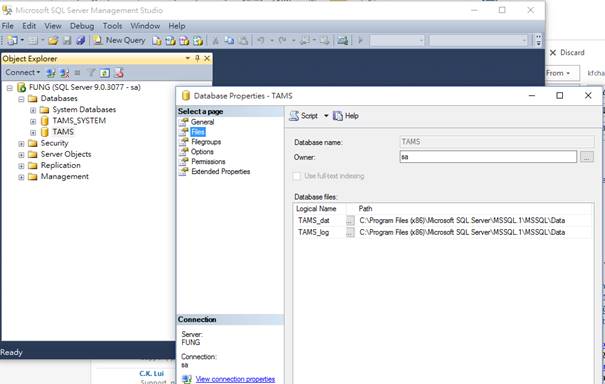Open the Debug menu
This screenshot has width=605, height=384.
tap(82, 26)
